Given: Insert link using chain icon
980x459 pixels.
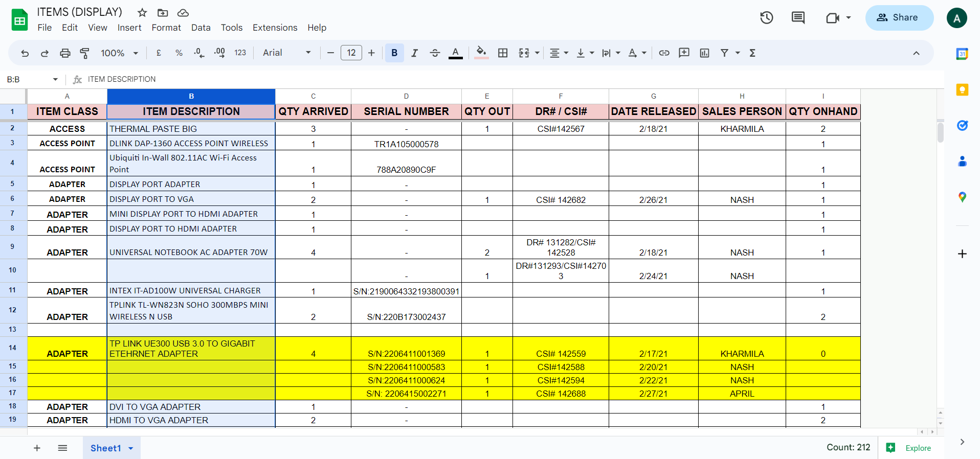Looking at the screenshot, I should click(x=664, y=53).
